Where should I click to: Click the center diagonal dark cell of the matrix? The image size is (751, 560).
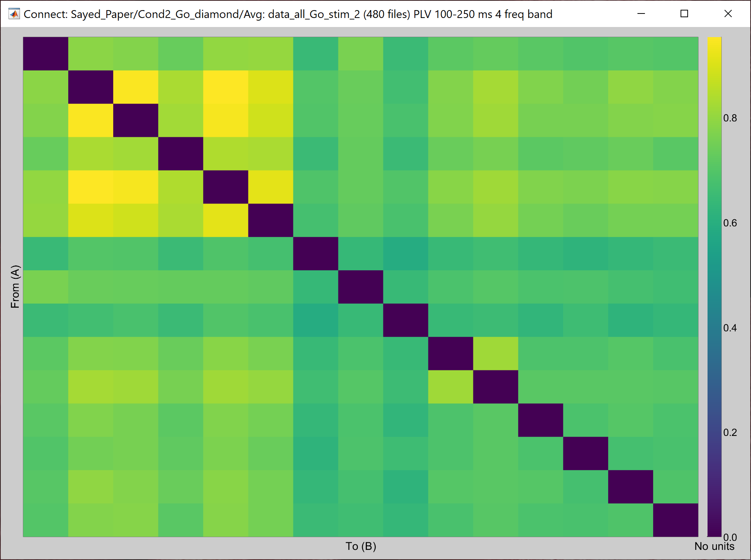click(361, 287)
